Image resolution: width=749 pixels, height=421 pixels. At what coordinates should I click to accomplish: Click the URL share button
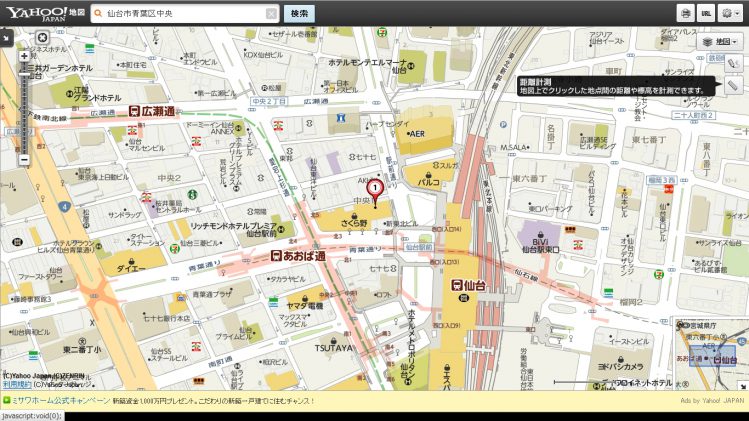point(706,13)
